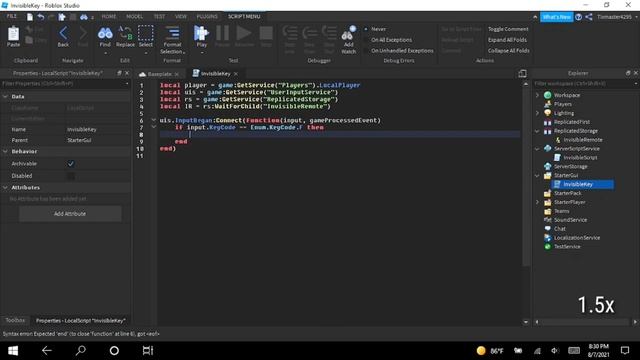Expand the Workspace tree node

537,95
